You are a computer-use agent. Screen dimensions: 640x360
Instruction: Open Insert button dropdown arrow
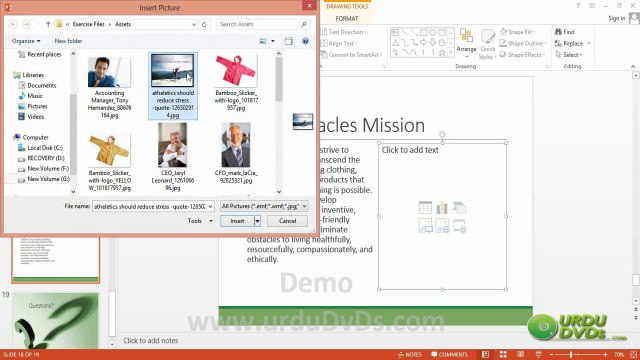click(257, 221)
